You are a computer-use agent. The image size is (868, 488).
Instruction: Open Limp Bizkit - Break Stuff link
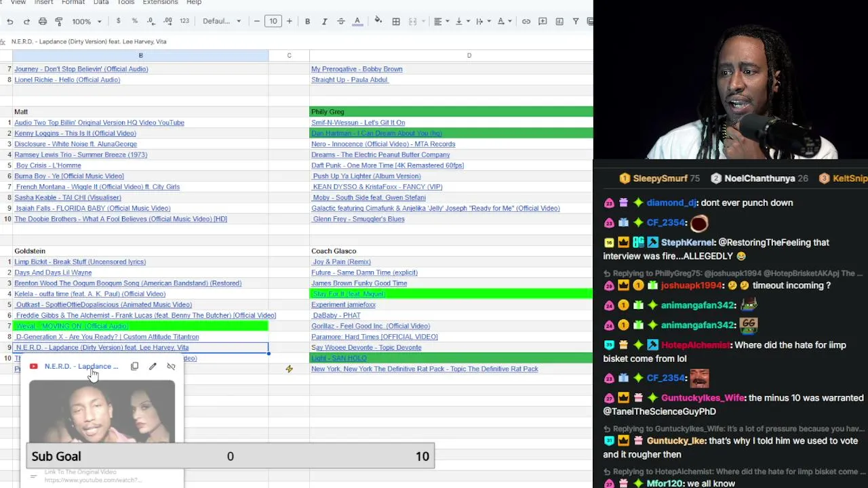pyautogui.click(x=80, y=262)
